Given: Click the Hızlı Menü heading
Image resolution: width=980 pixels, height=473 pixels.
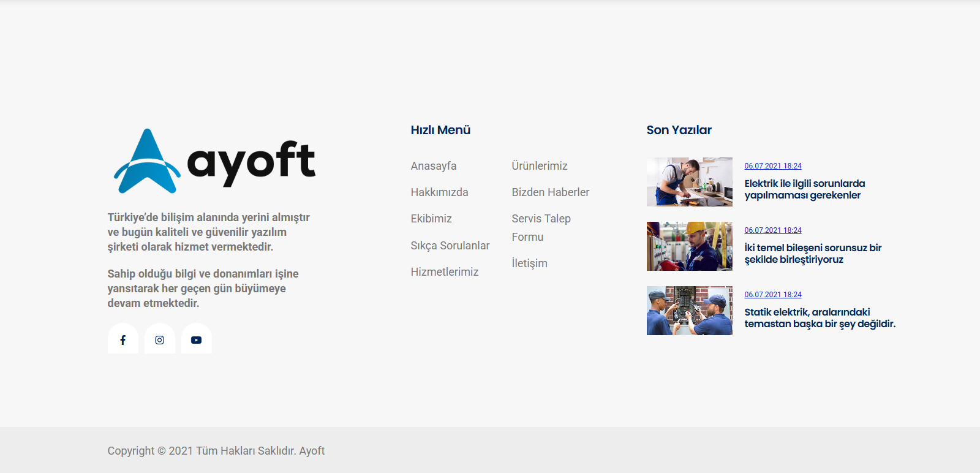Looking at the screenshot, I should coord(440,130).
